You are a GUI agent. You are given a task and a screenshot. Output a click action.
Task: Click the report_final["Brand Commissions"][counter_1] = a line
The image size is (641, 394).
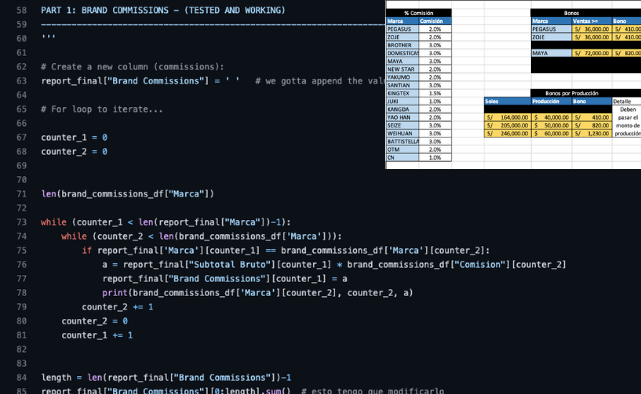[x=225, y=279]
